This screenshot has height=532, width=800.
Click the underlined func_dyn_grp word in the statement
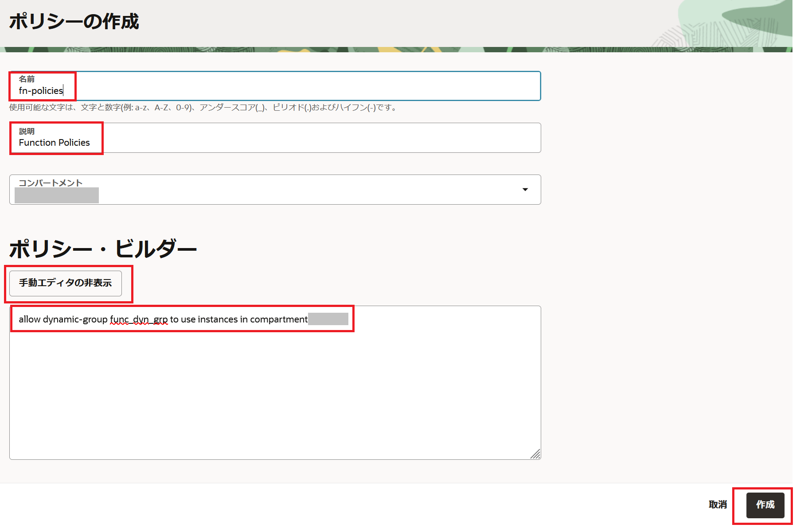click(139, 319)
